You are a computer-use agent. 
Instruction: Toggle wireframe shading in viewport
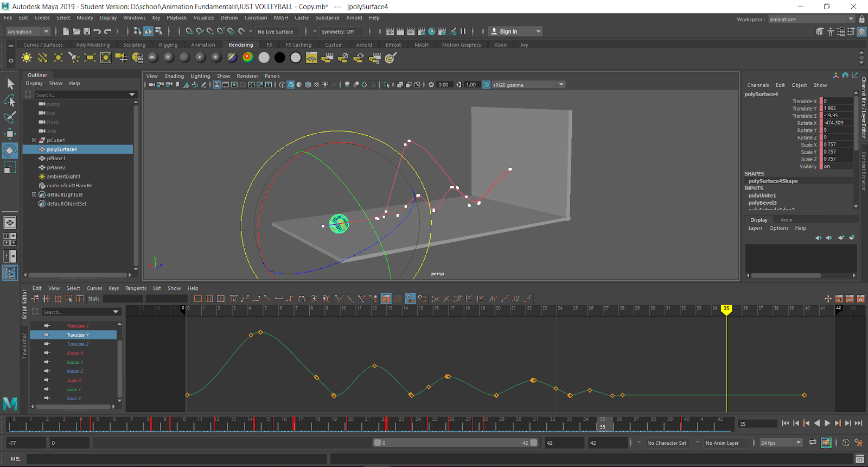(282, 85)
